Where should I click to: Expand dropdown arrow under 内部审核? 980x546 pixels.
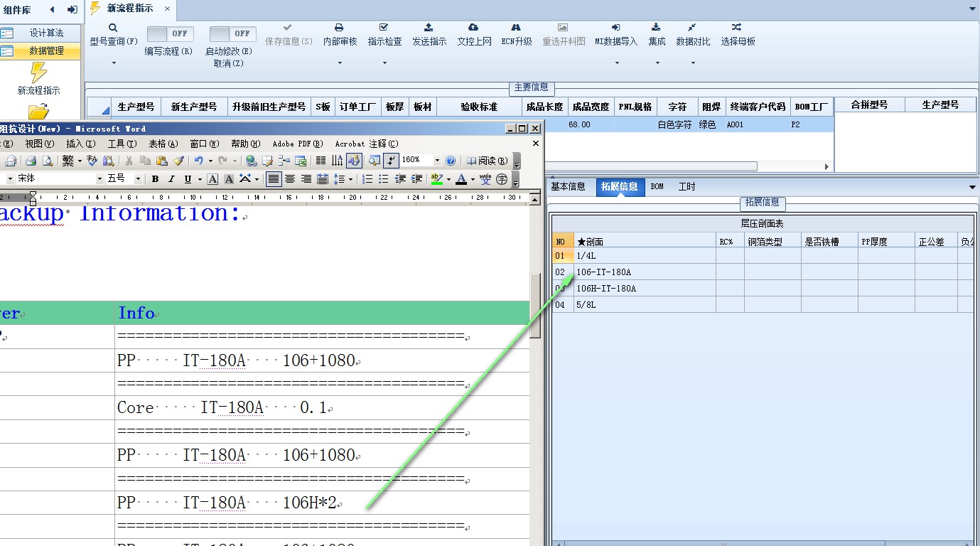(340, 63)
